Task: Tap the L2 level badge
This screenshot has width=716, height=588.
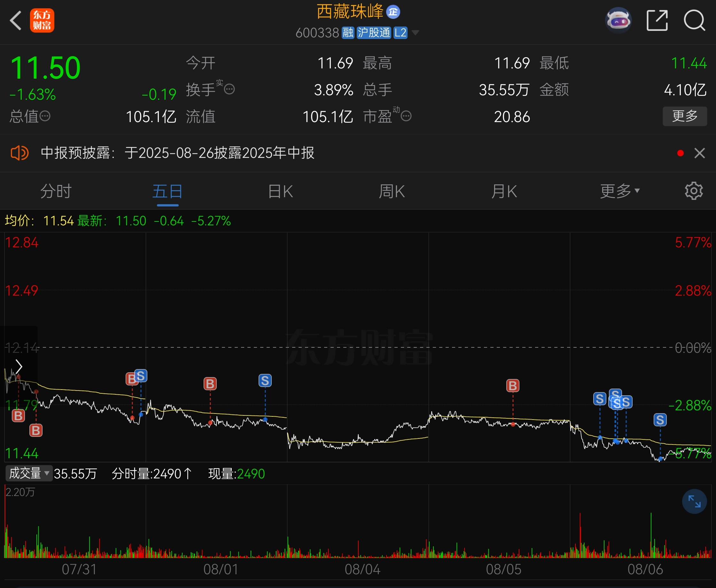Action: [400, 33]
